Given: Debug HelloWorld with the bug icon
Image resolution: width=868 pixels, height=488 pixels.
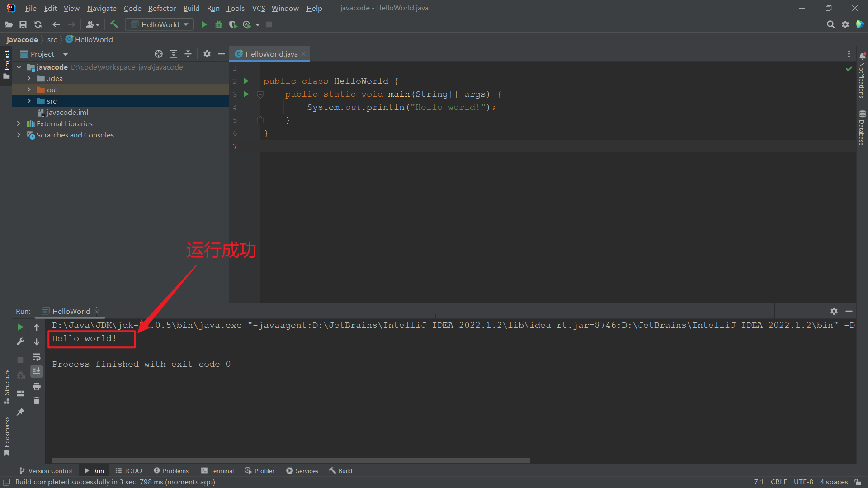Looking at the screenshot, I should (219, 24).
